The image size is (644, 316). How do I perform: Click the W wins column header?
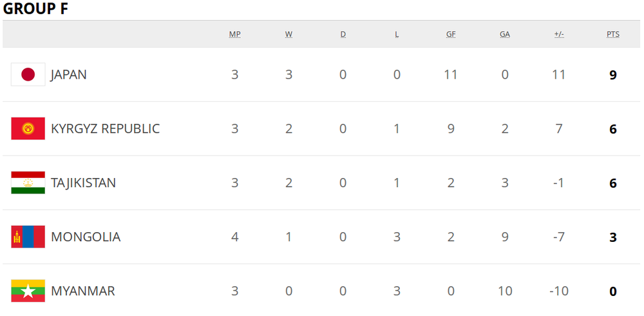pyautogui.click(x=289, y=35)
